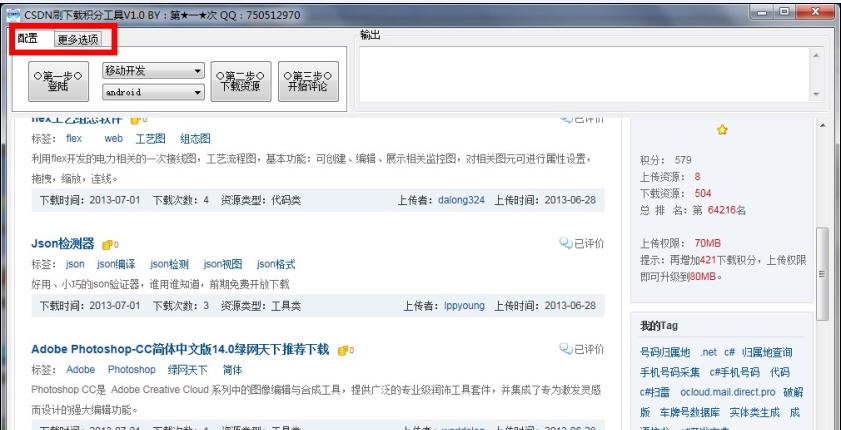This screenshot has height=430, width=841.
Task: Click the coin icon beside Adobe Photoshop-CC title
Action: (x=345, y=351)
